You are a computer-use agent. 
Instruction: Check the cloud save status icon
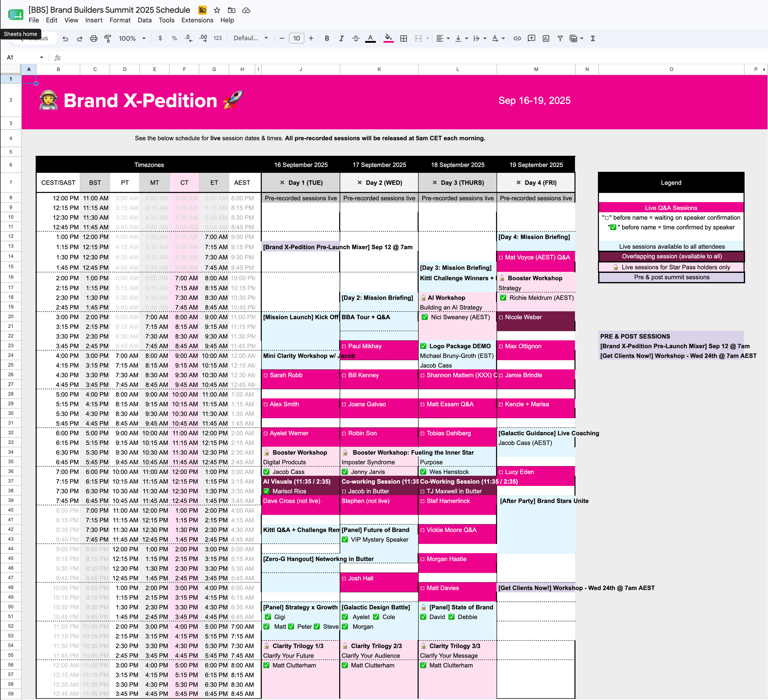coord(246,10)
